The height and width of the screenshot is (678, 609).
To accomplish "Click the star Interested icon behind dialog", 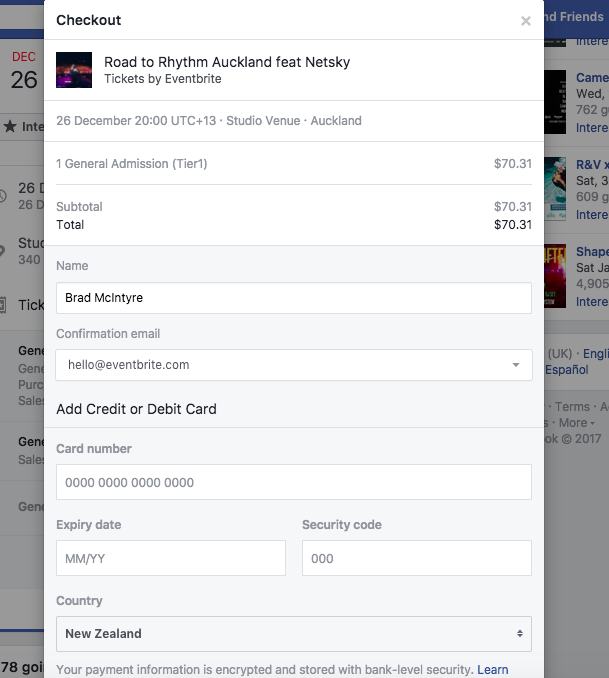I will tap(10, 126).
